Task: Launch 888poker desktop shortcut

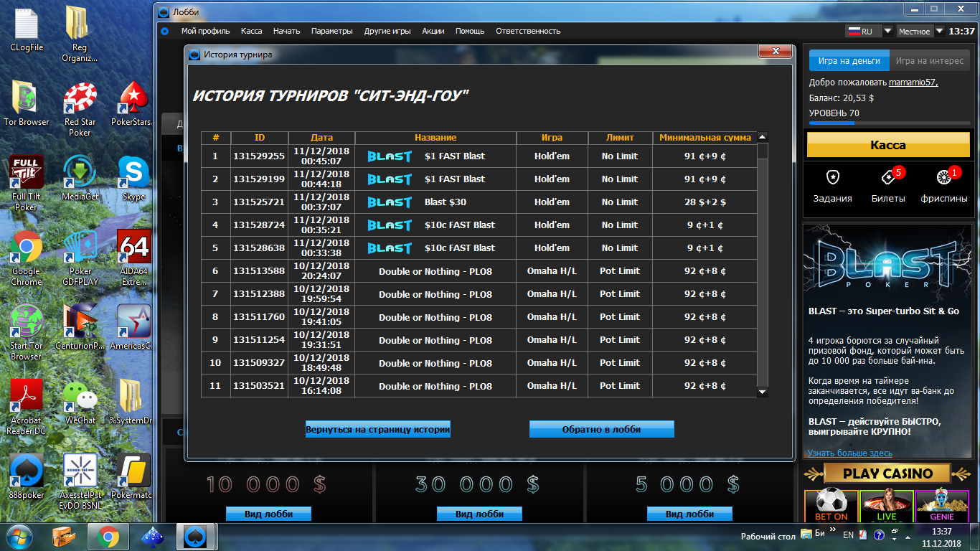Action: [27, 477]
